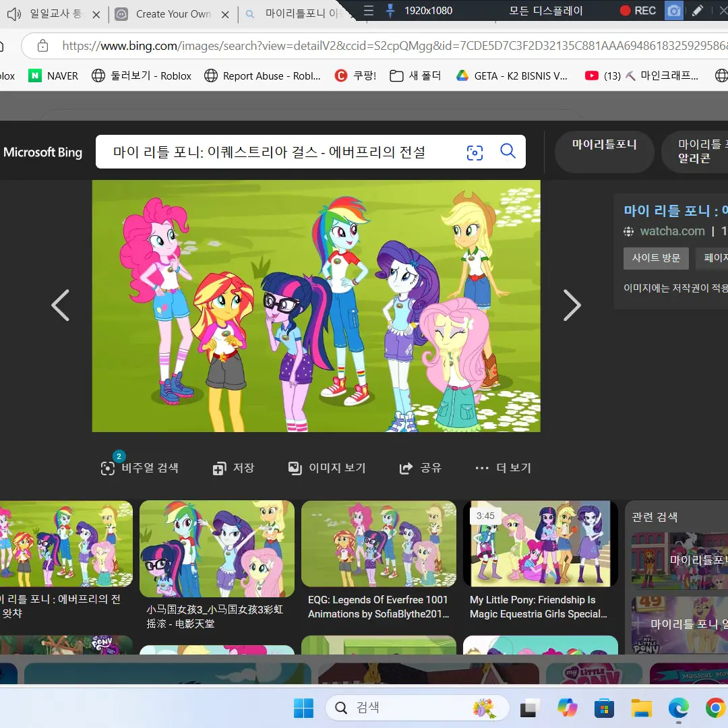Click My Little Pony: Friendship Is Magic caption
The height and width of the screenshot is (728, 728).
[x=539, y=607]
